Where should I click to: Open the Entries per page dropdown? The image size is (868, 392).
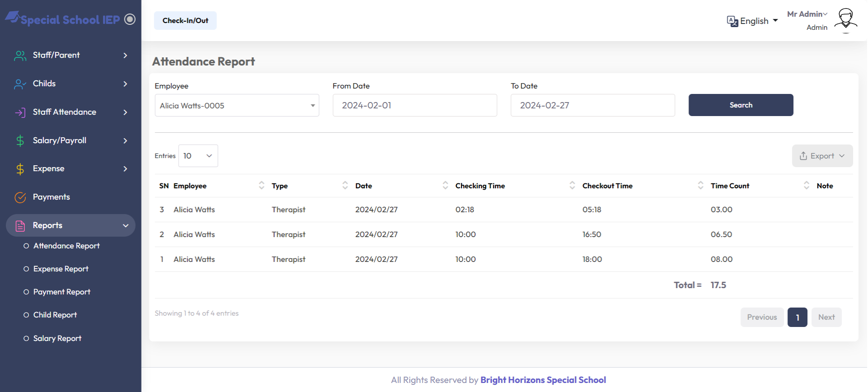point(198,156)
